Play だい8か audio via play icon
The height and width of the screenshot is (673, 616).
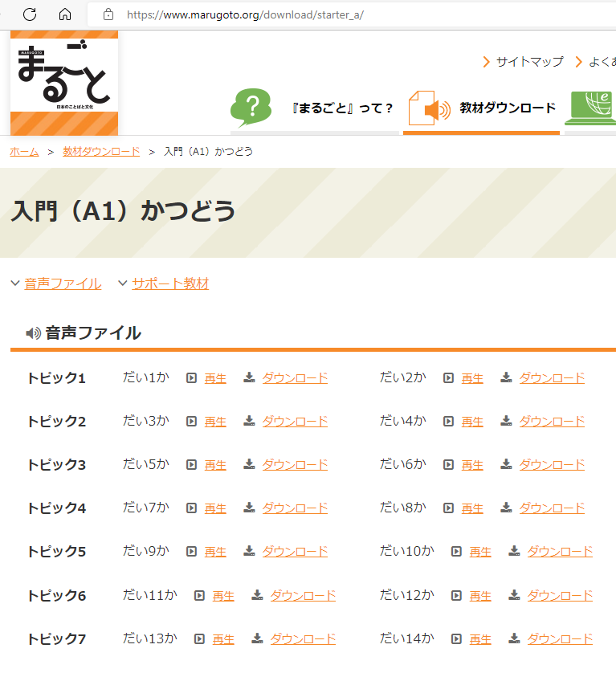pos(449,508)
